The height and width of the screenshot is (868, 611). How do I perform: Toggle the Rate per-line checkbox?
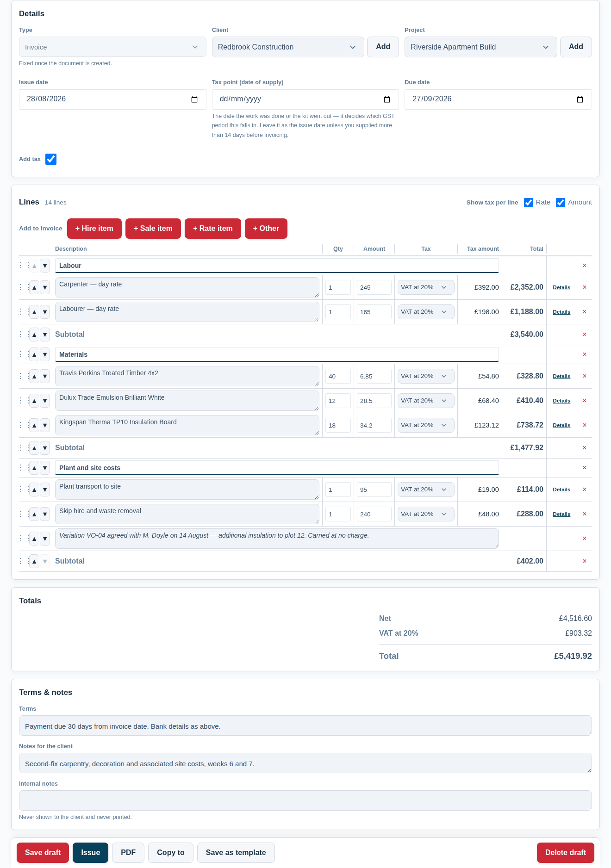pyautogui.click(x=529, y=203)
